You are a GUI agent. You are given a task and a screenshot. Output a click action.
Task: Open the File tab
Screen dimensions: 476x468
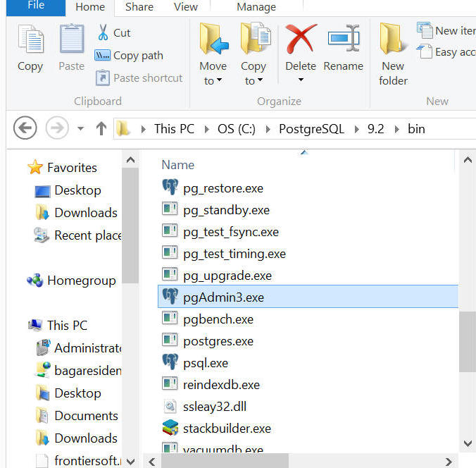[x=36, y=6]
